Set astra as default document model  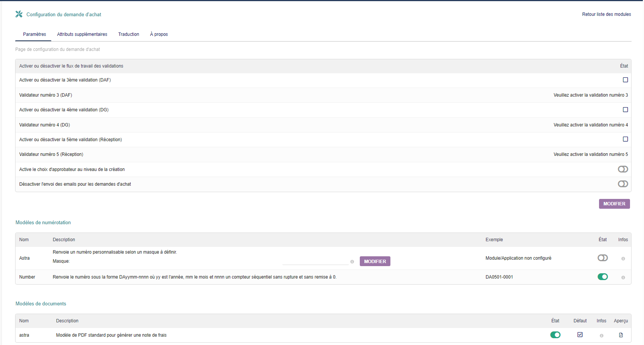click(x=580, y=335)
